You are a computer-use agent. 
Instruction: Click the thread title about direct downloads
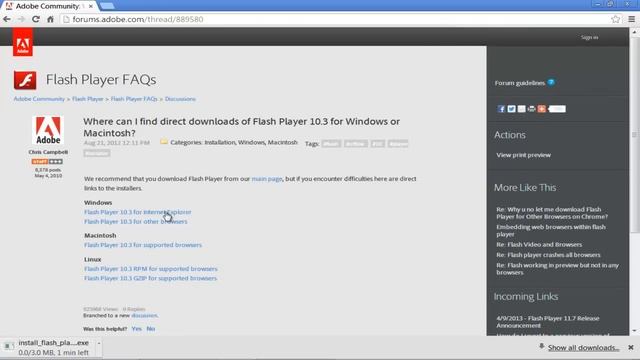pyautogui.click(x=242, y=127)
